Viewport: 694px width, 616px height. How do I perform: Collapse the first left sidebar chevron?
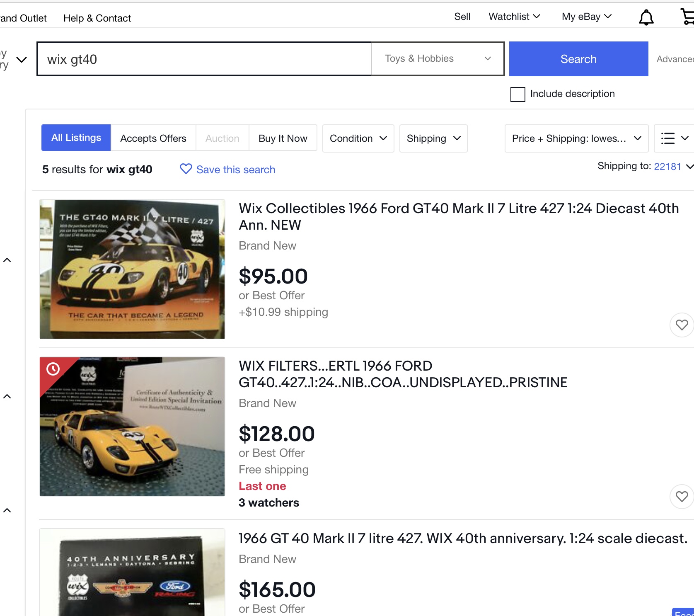point(7,260)
